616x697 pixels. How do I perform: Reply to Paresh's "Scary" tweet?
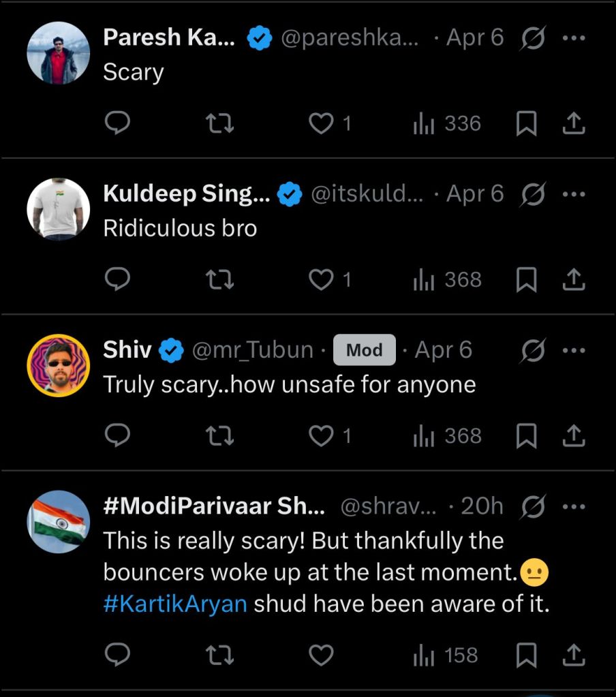[x=118, y=123]
